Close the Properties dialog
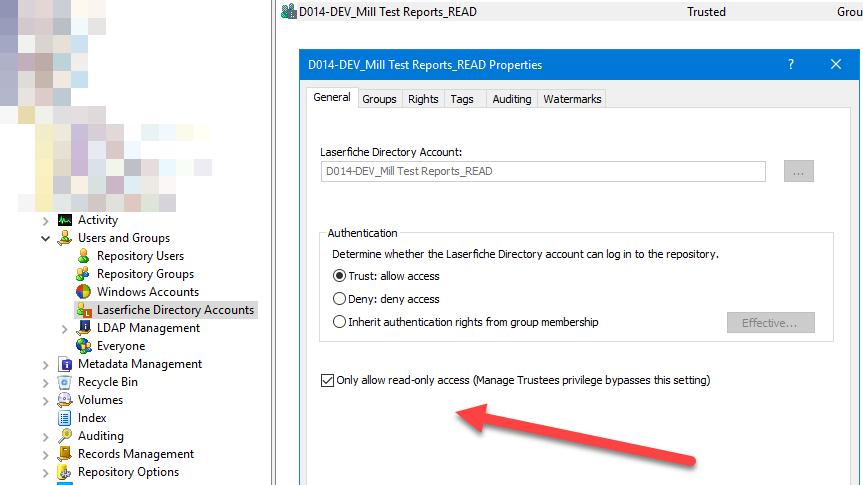Viewport: 863px width, 485px height. 835,64
